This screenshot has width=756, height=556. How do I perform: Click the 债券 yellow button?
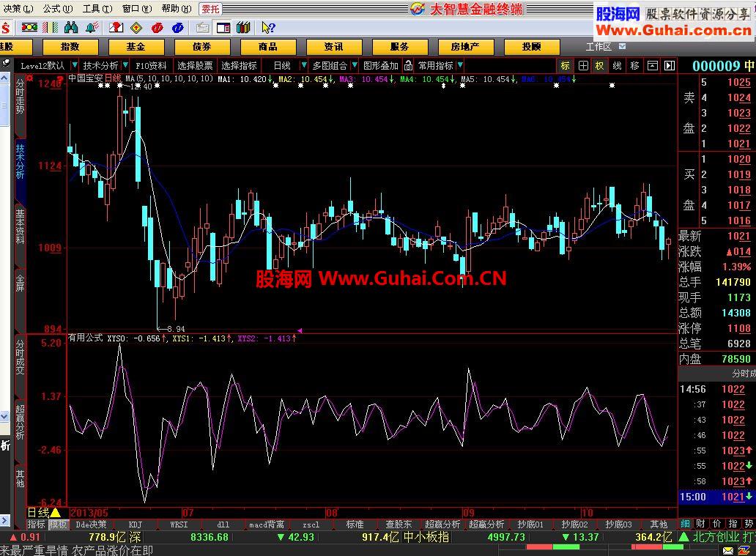point(202,47)
